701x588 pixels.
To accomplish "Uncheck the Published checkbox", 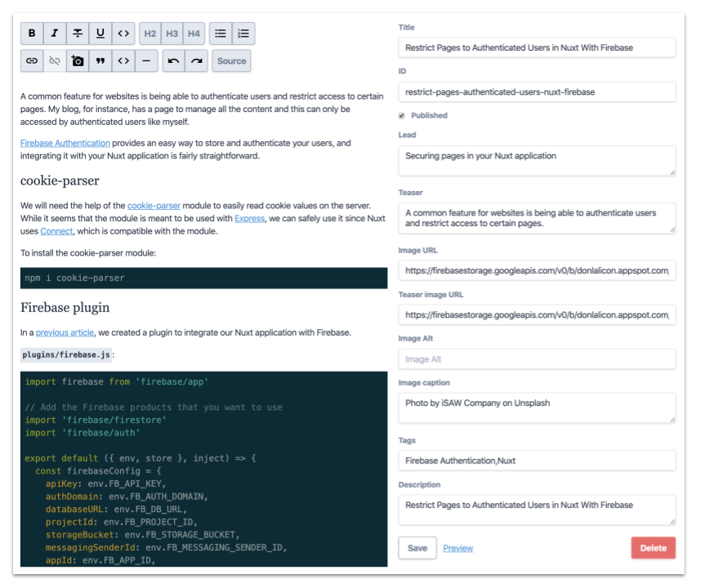I will pyautogui.click(x=402, y=116).
